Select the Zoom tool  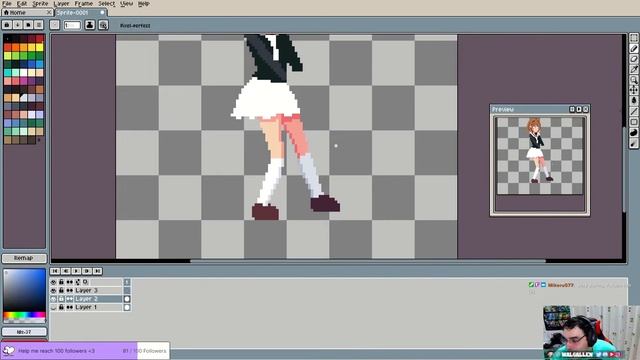[633, 80]
